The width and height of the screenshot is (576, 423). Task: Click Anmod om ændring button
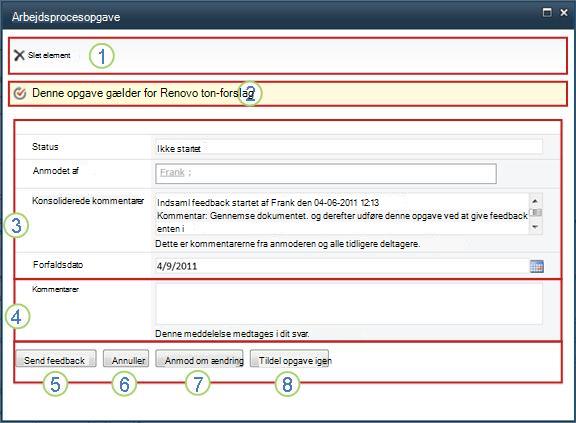(199, 359)
